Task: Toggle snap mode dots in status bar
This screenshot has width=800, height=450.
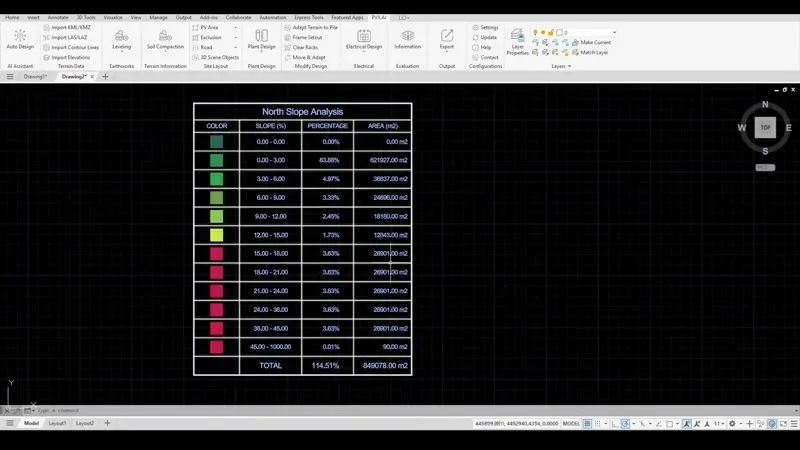Action: tap(597, 423)
